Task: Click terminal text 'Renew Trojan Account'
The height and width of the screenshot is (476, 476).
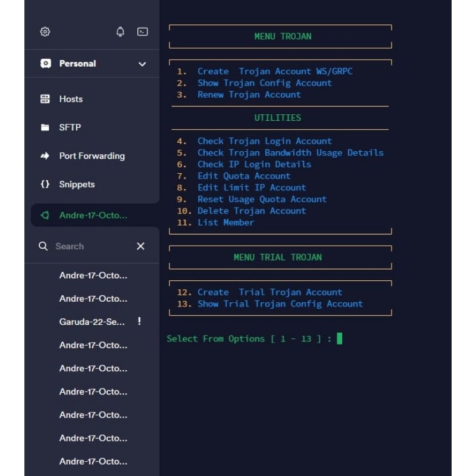Action: [x=249, y=95]
